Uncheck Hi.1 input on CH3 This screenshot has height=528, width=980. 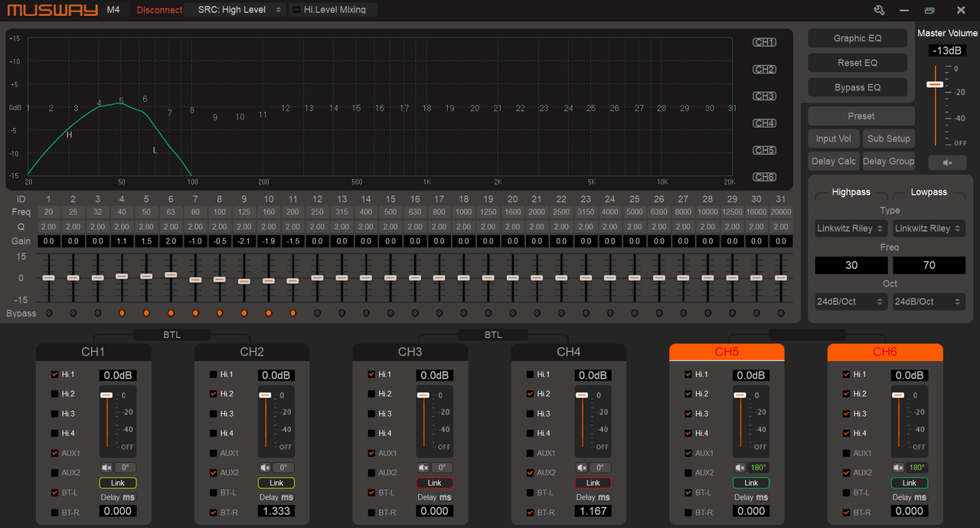371,374
